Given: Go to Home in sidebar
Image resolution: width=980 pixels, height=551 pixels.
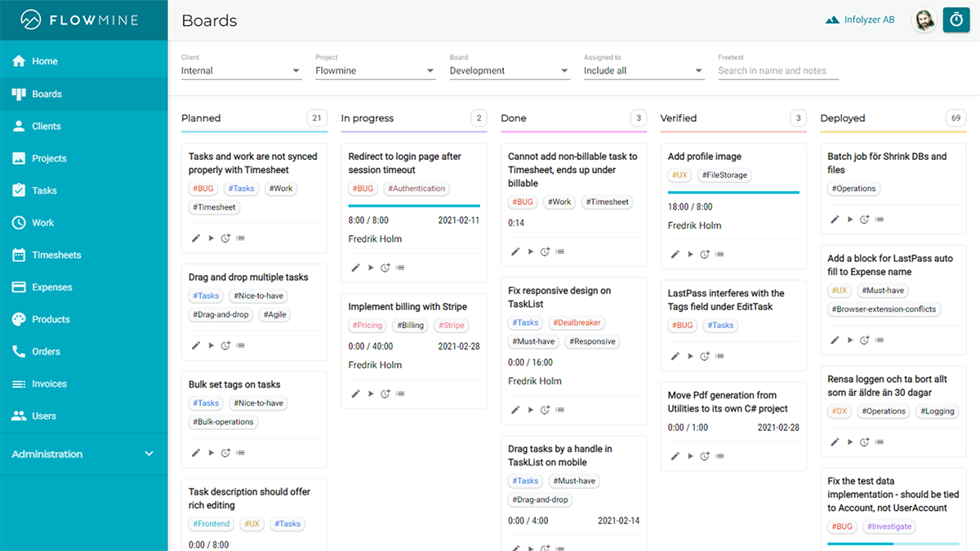Looking at the screenshot, I should pyautogui.click(x=83, y=61).
